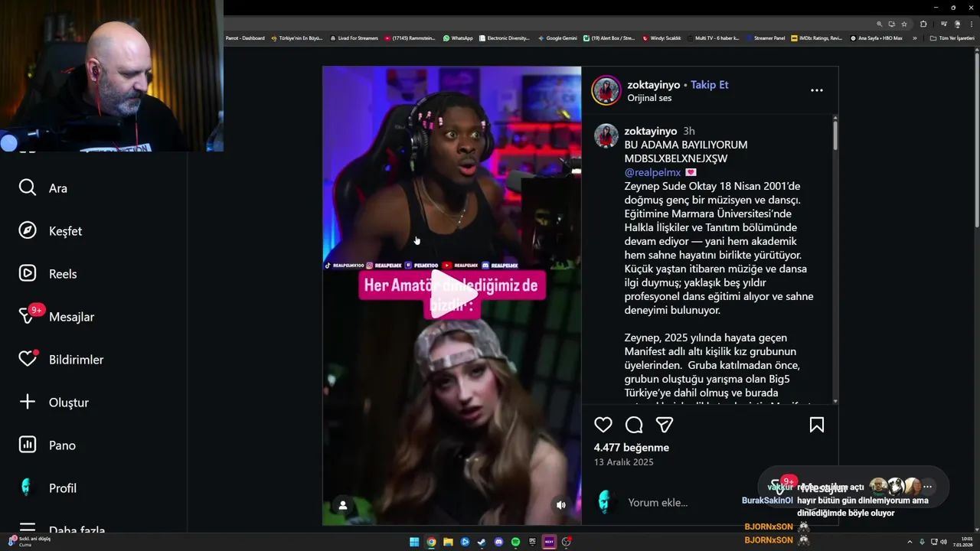Open Profil page from sidebar
Viewport: 980px width, 551px height.
47,488
